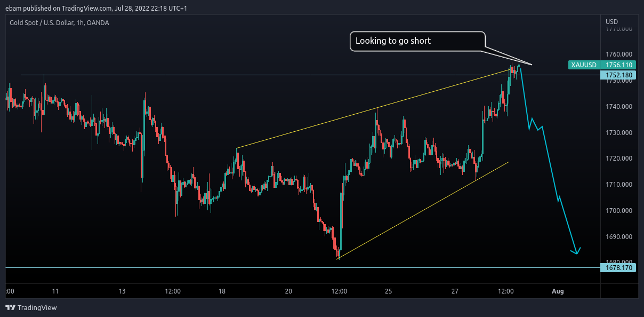Click the 1752.180 horizontal line price label

coord(619,75)
